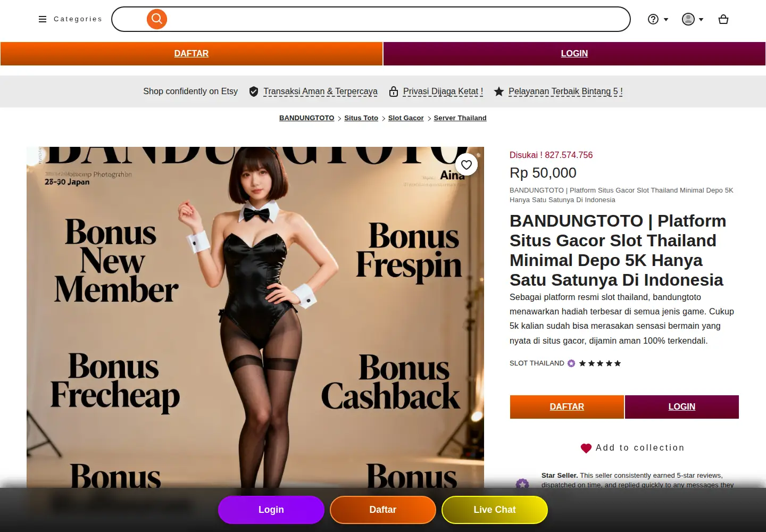The image size is (766, 532).
Task: Click the star icon beside Pelayanan Terbaik
Action: tap(499, 92)
